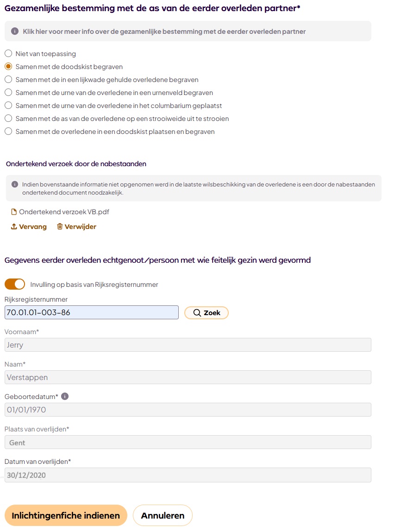Click the info icon beside Geboortedatum
This screenshot has width=395, height=532.
(65, 396)
